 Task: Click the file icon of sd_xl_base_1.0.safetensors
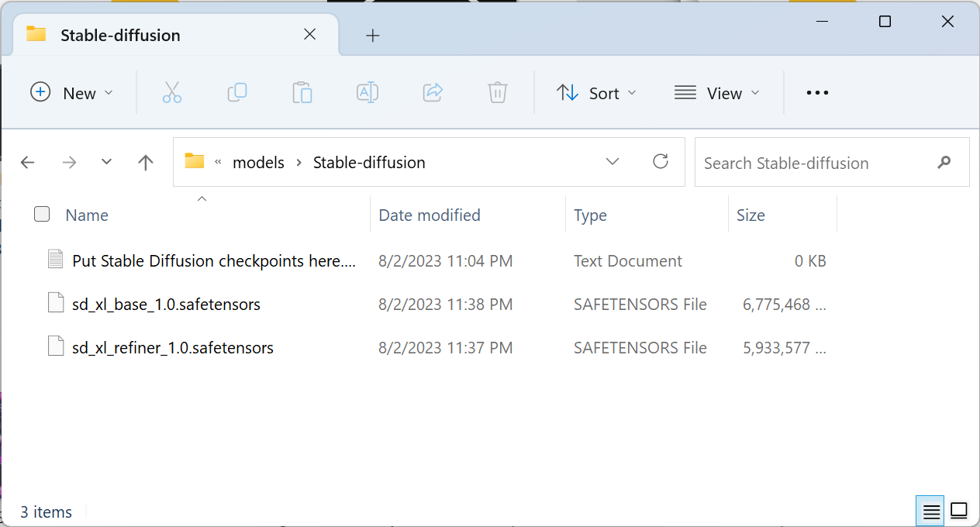point(55,303)
